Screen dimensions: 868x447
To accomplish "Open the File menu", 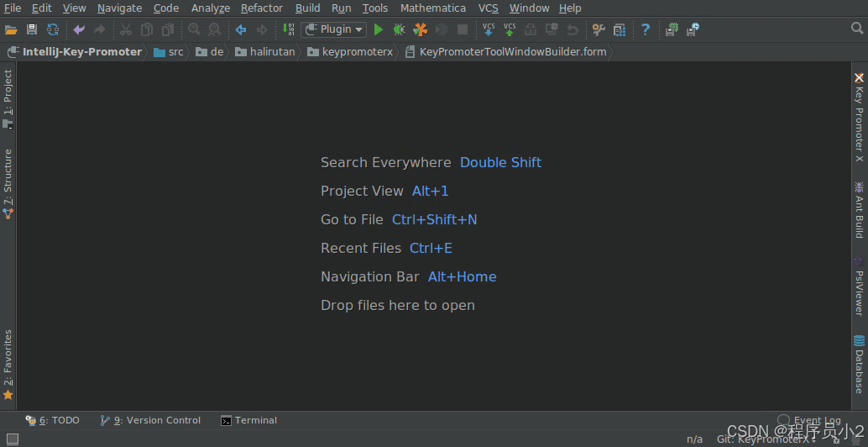I will [13, 8].
